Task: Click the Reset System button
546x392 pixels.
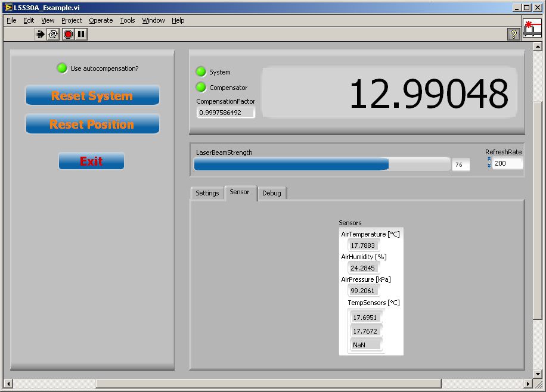Action: click(92, 96)
